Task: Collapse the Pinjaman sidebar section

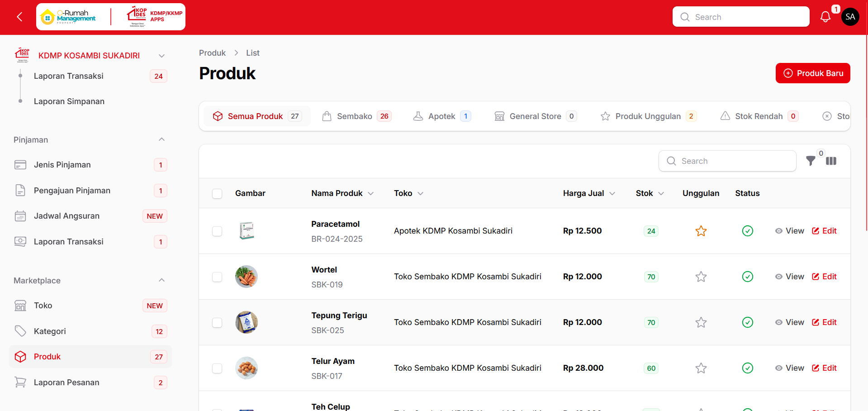Action: 161,139
